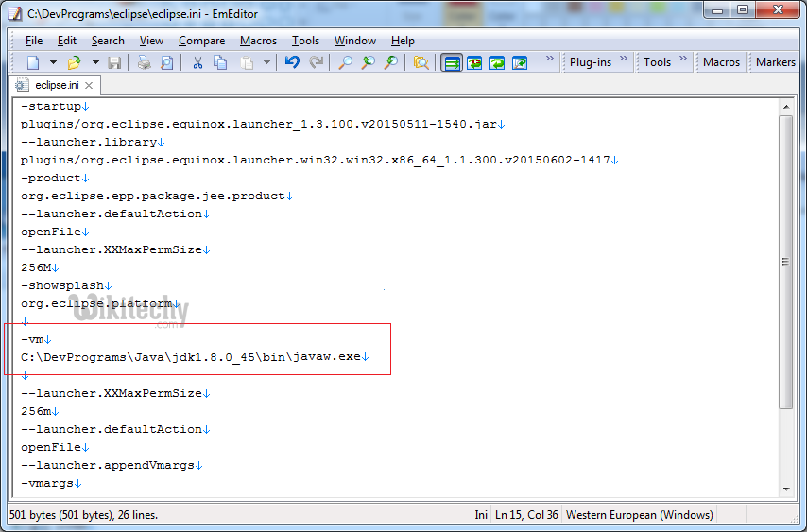Click the Save disk icon
The width and height of the screenshot is (807, 532).
[114, 62]
